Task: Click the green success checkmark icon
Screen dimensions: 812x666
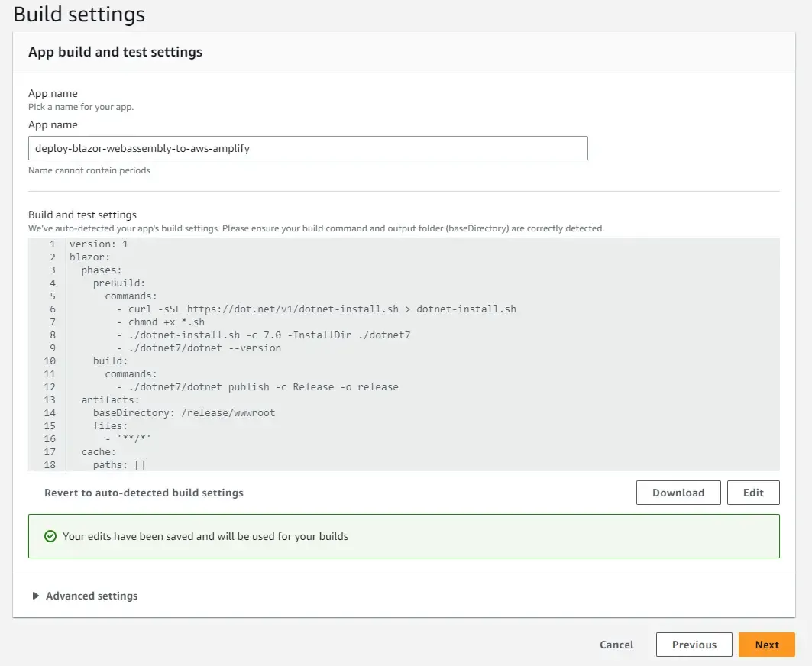Action: (50, 536)
